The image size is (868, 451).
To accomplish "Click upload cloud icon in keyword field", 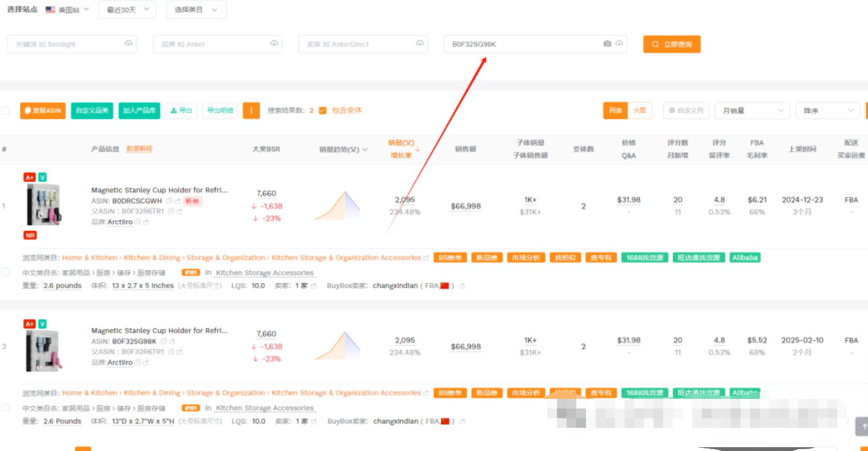I will 129,43.
